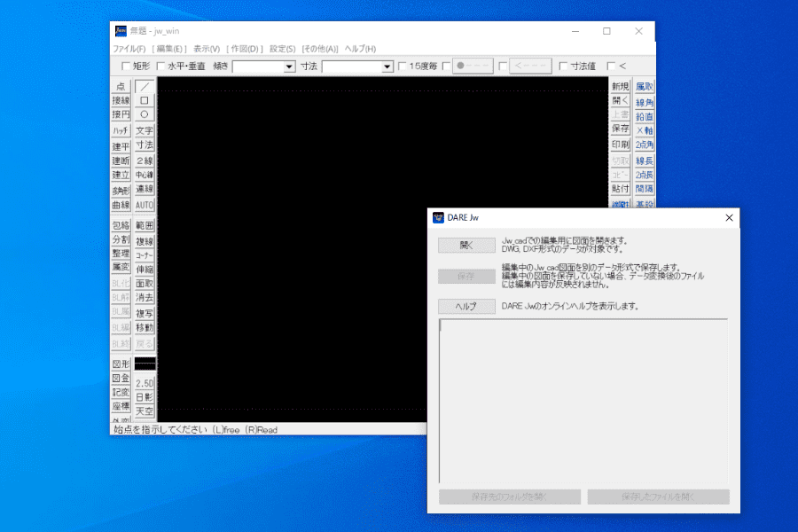
Task: Click the 線長 line length button
Action: 645,160
